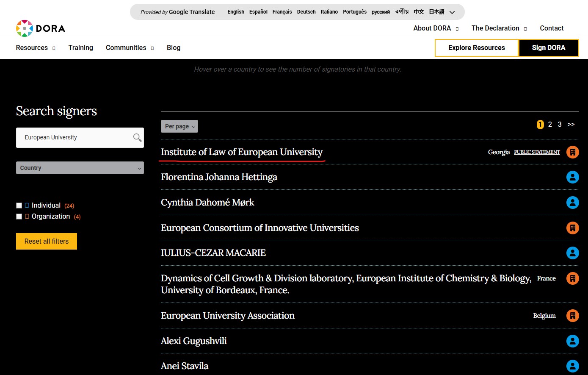Go to results page 3

click(x=560, y=124)
